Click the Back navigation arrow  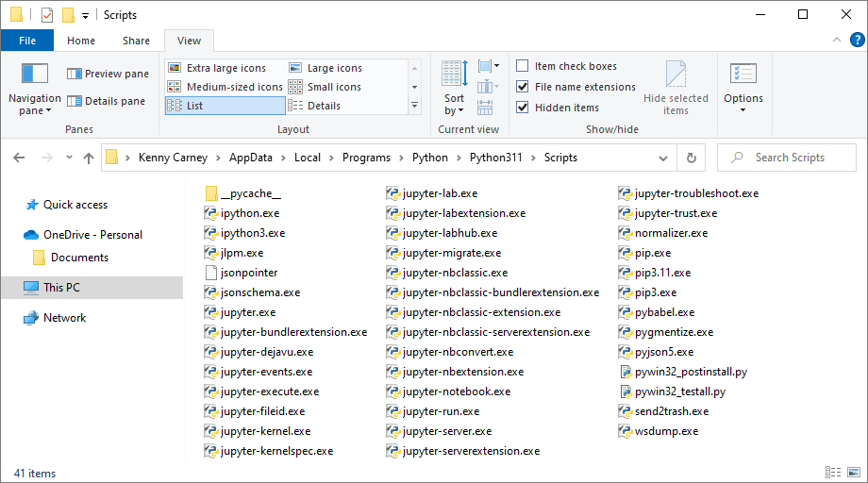pyautogui.click(x=19, y=158)
